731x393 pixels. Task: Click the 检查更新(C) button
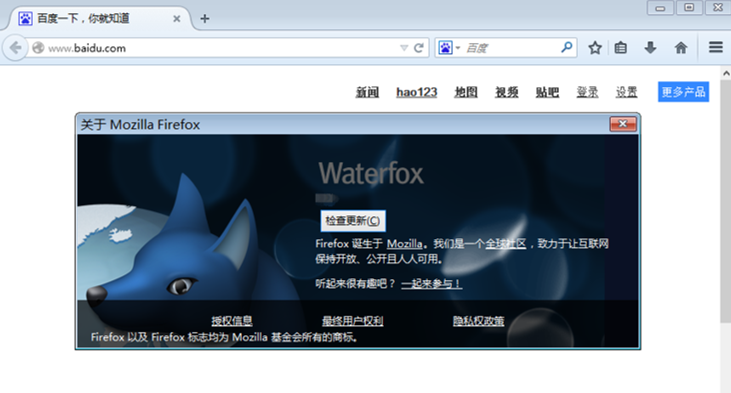click(353, 221)
